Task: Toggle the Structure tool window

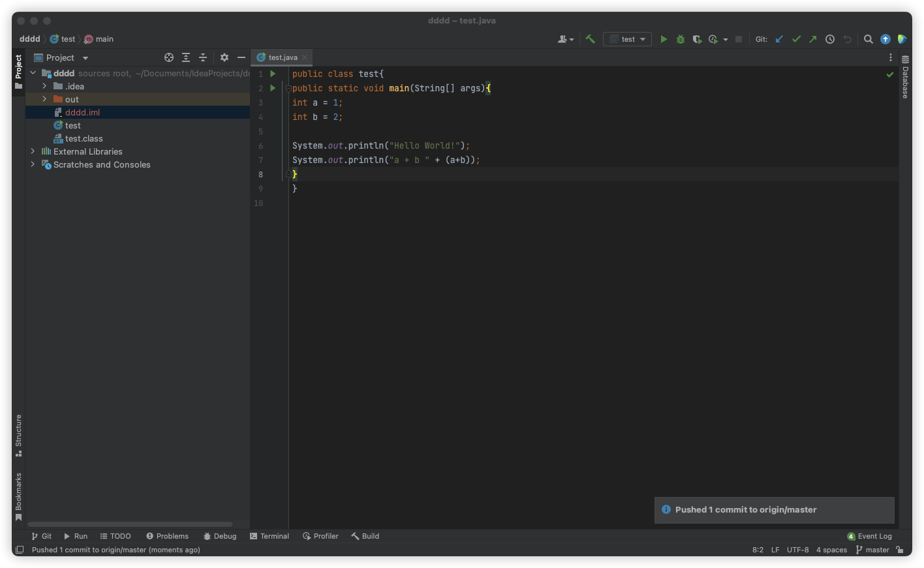Action: (18, 435)
